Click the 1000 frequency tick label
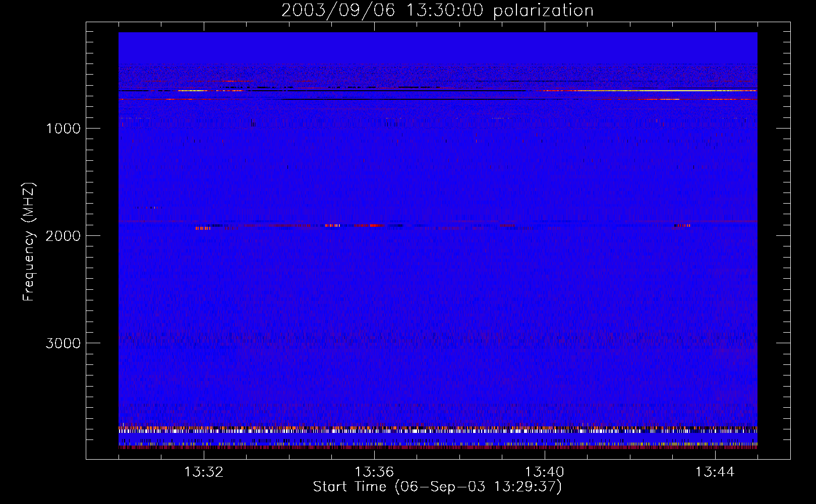The width and height of the screenshot is (816, 504). tap(63, 129)
